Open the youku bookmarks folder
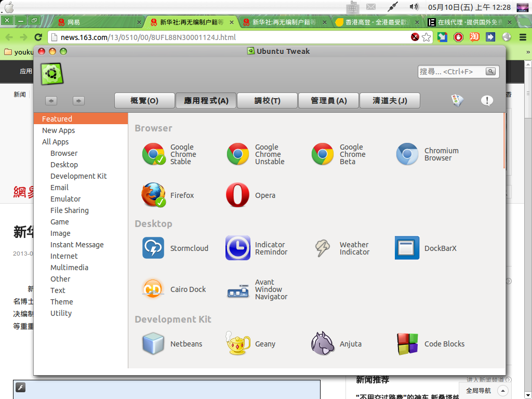 point(19,52)
